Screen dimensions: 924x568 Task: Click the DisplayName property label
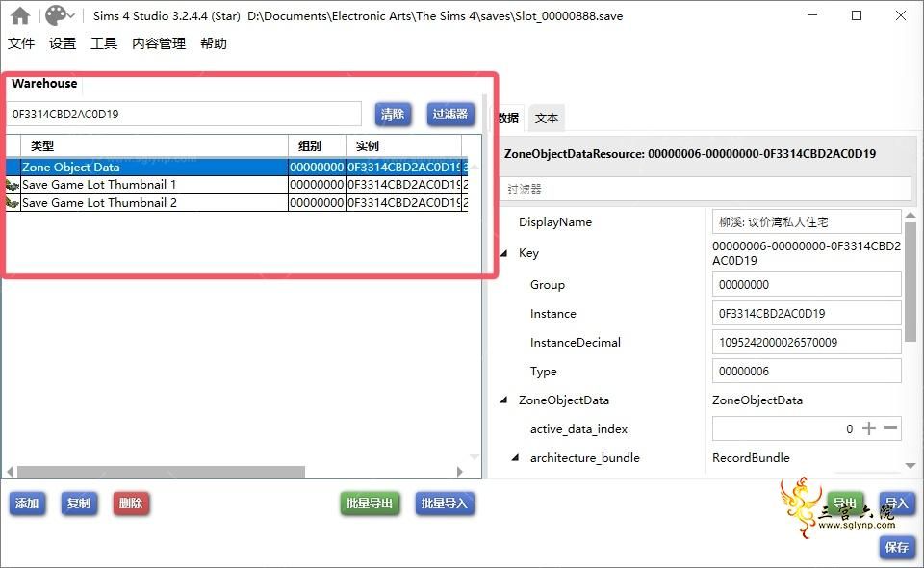point(555,222)
